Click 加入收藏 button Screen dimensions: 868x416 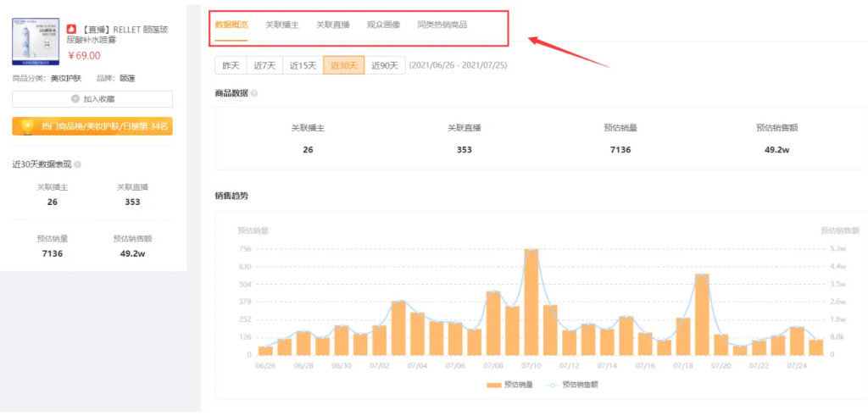click(92, 99)
